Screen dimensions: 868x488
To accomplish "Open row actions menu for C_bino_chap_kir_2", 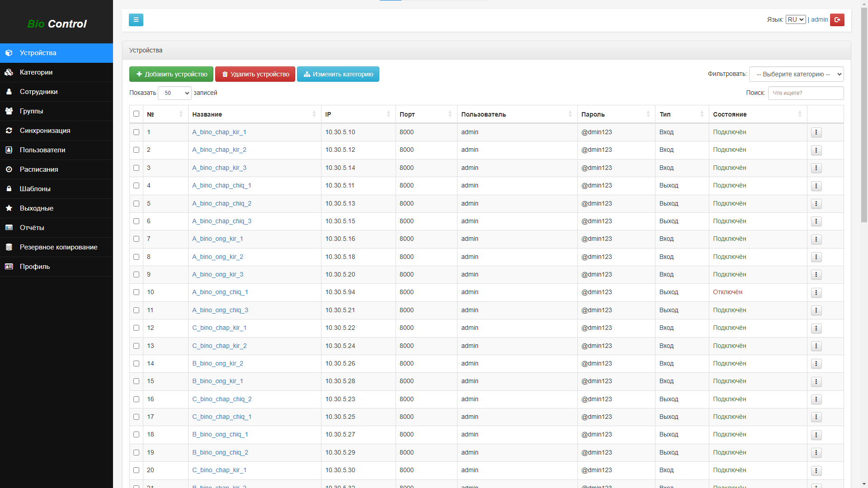I will click(x=816, y=346).
